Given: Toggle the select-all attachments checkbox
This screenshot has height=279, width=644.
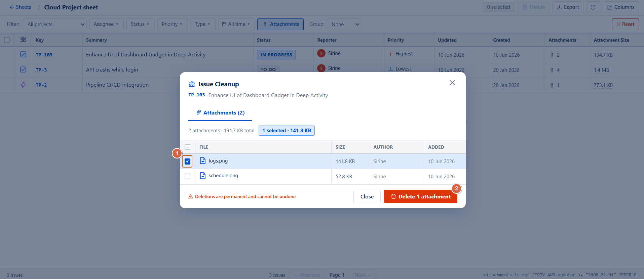Looking at the screenshot, I should pos(188,147).
